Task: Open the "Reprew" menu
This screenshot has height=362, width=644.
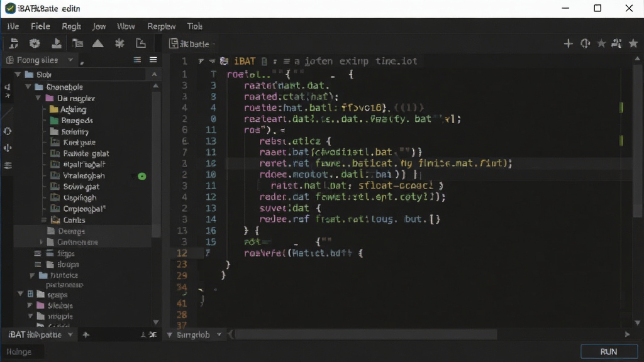Action: coord(162,26)
